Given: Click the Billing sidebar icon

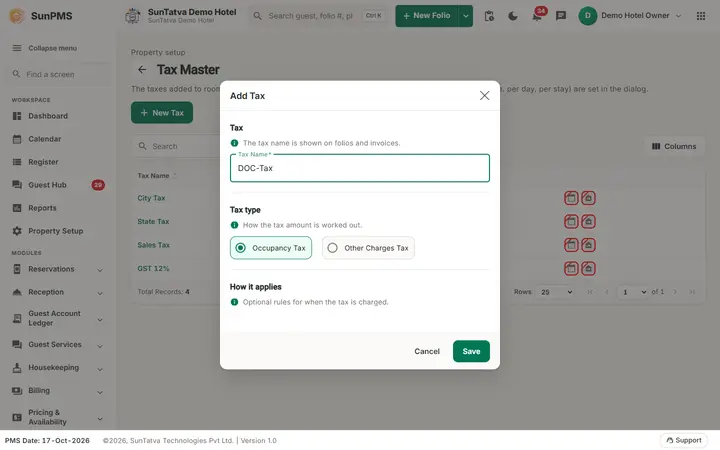Looking at the screenshot, I should coord(17,391).
